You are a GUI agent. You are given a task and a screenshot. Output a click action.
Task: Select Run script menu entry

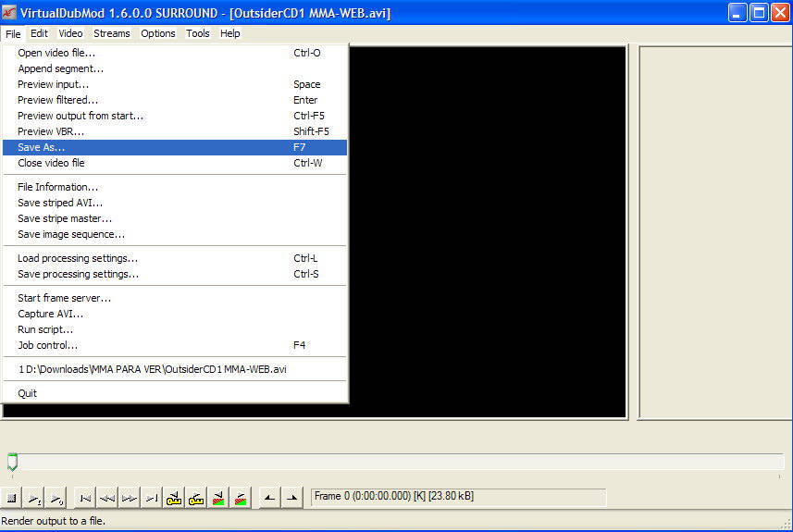click(x=175, y=329)
